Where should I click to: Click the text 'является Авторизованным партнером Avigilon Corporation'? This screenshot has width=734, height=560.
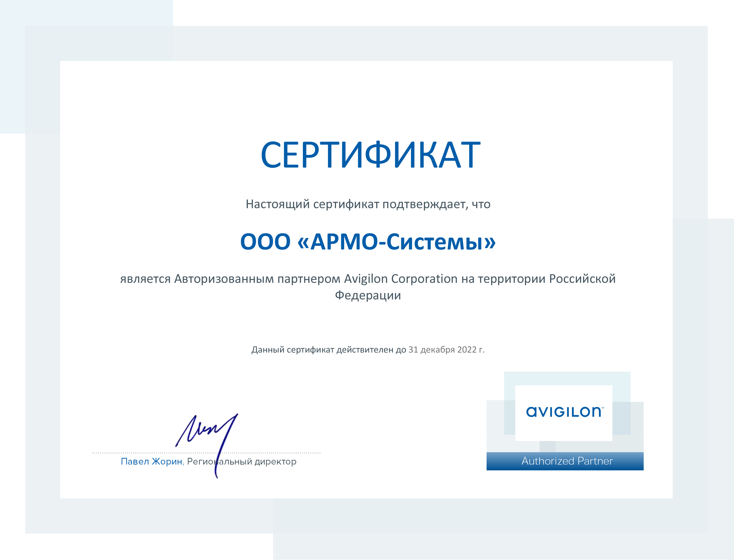click(289, 279)
